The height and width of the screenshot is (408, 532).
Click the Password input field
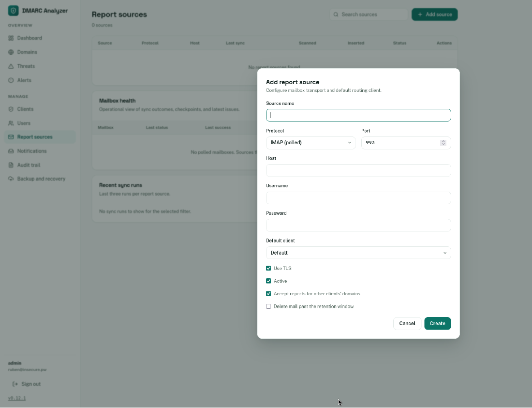[358, 226]
